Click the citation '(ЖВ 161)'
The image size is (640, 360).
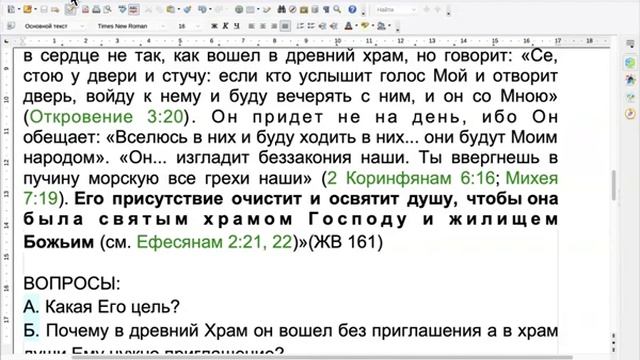pos(345,242)
